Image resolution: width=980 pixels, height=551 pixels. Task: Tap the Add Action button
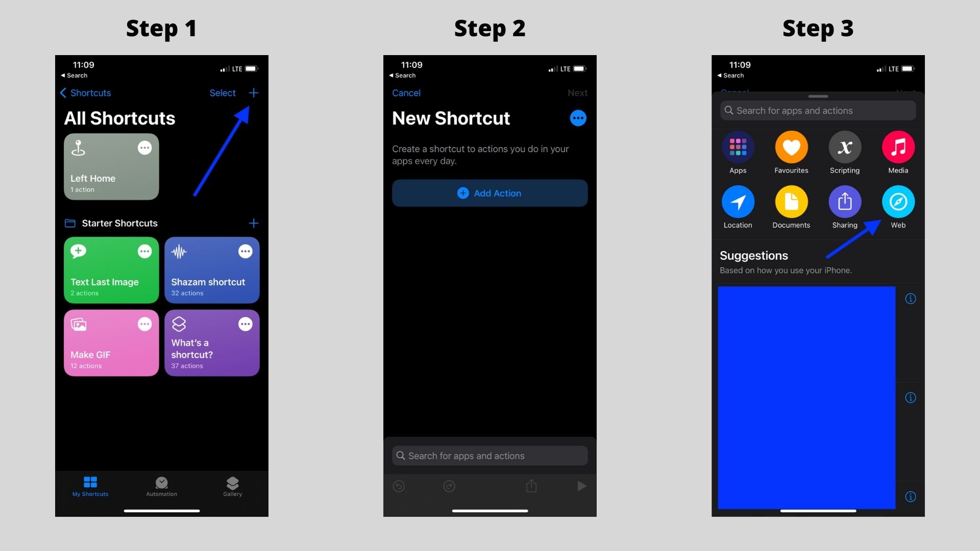489,193
